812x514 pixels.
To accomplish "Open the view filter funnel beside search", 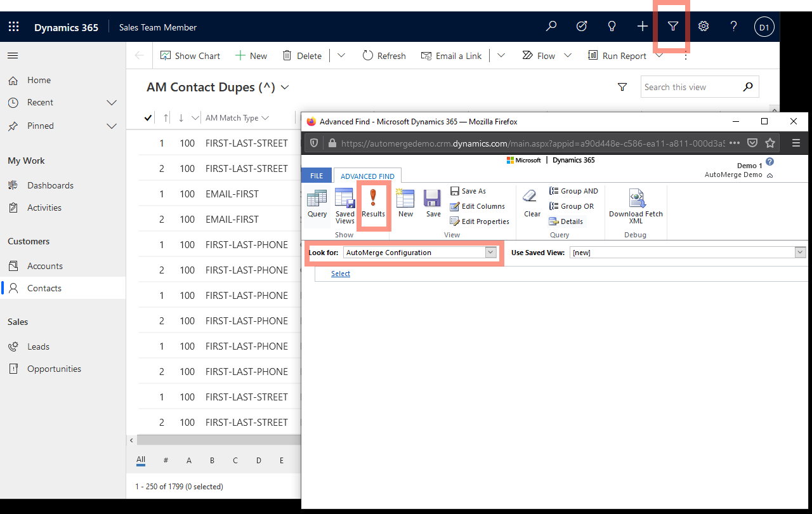I will click(x=622, y=87).
